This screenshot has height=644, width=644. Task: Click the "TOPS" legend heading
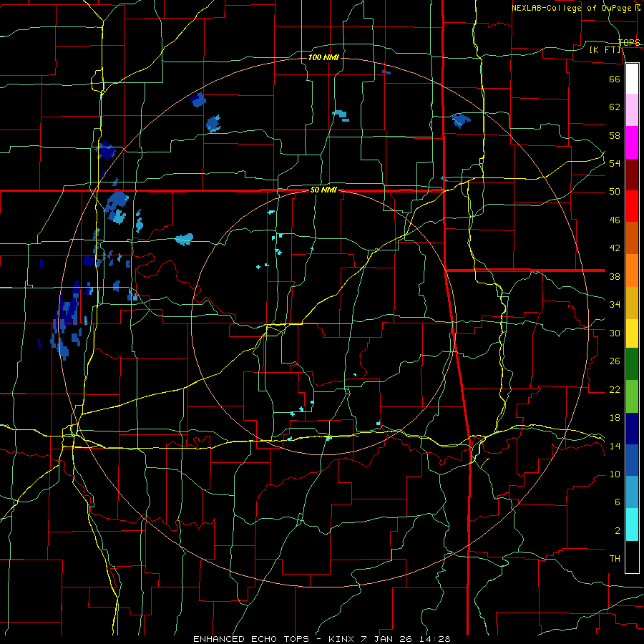(x=629, y=42)
